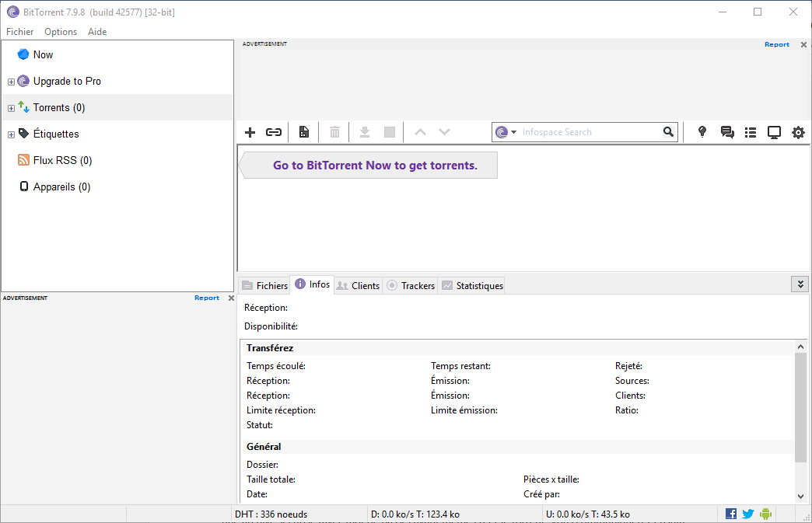Select Étiquettes in sidebar
812x523 pixels.
[117, 134]
